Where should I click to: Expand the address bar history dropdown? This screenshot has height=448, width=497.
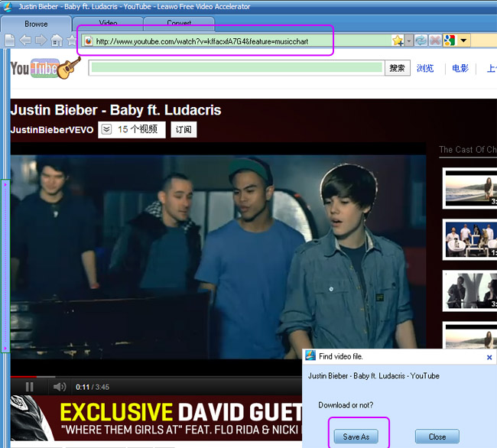409,41
